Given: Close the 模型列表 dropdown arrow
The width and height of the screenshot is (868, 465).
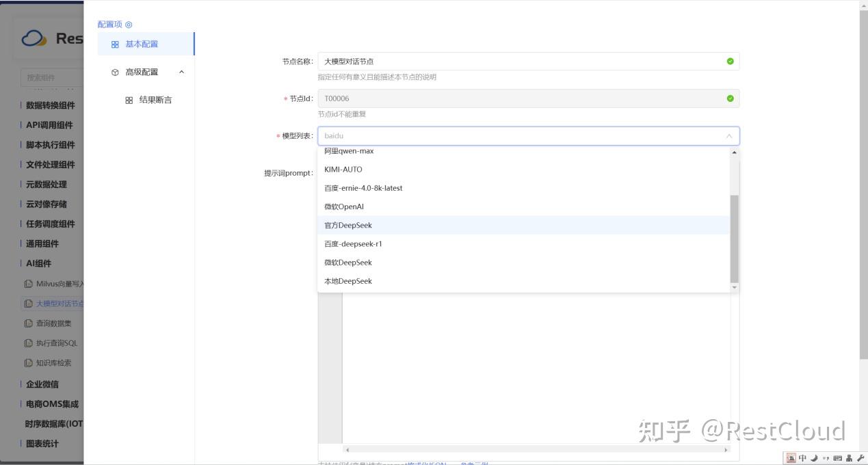Looking at the screenshot, I should pos(727,136).
